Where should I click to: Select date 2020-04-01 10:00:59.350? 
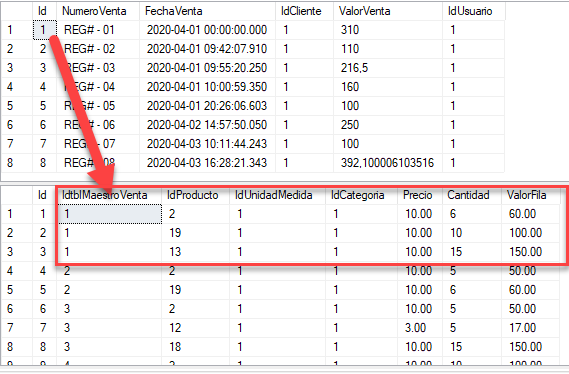[x=208, y=87]
